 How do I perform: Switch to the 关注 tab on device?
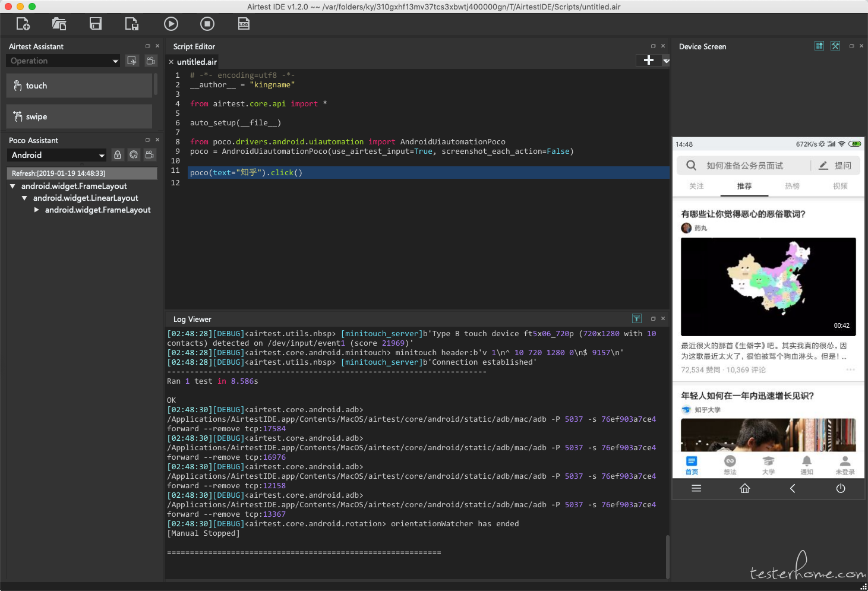coord(696,186)
